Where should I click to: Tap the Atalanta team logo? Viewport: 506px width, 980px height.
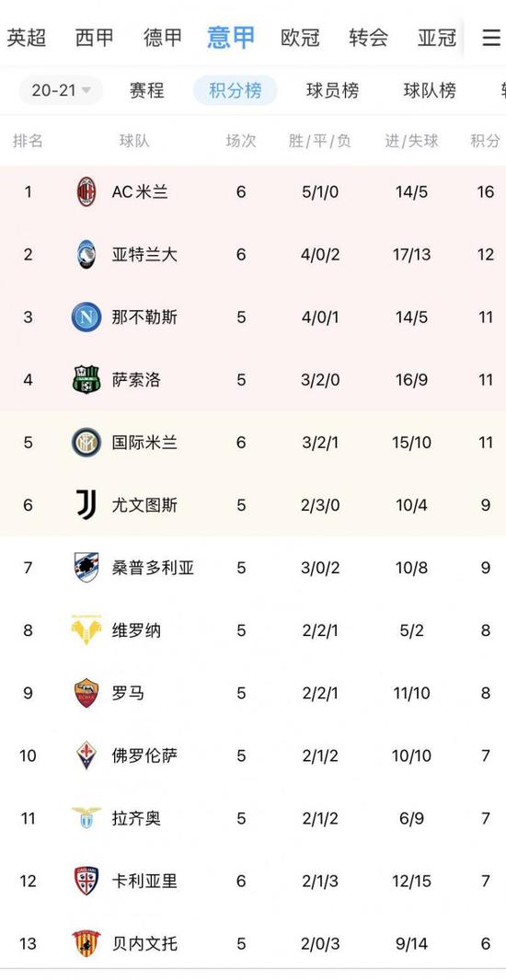click(x=86, y=254)
